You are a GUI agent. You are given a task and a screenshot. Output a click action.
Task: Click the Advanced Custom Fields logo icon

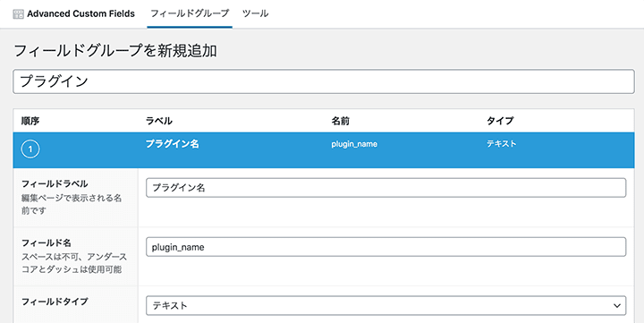(19, 14)
